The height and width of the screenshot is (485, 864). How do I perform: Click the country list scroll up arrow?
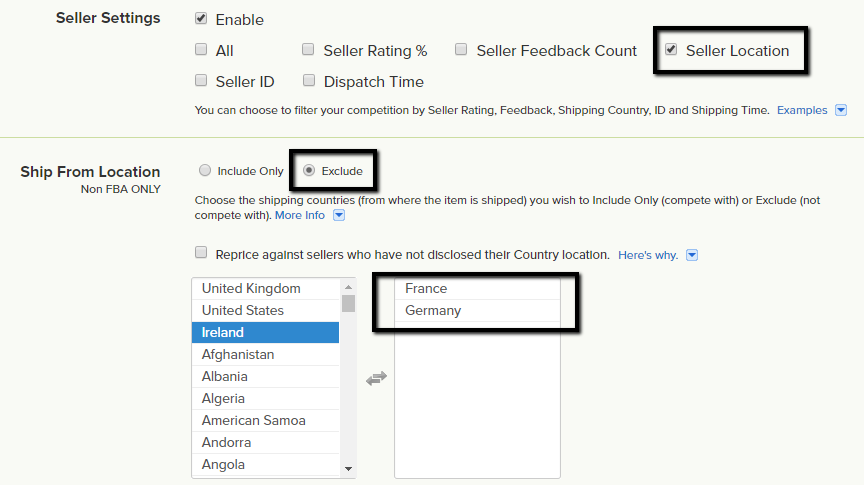pyautogui.click(x=348, y=285)
